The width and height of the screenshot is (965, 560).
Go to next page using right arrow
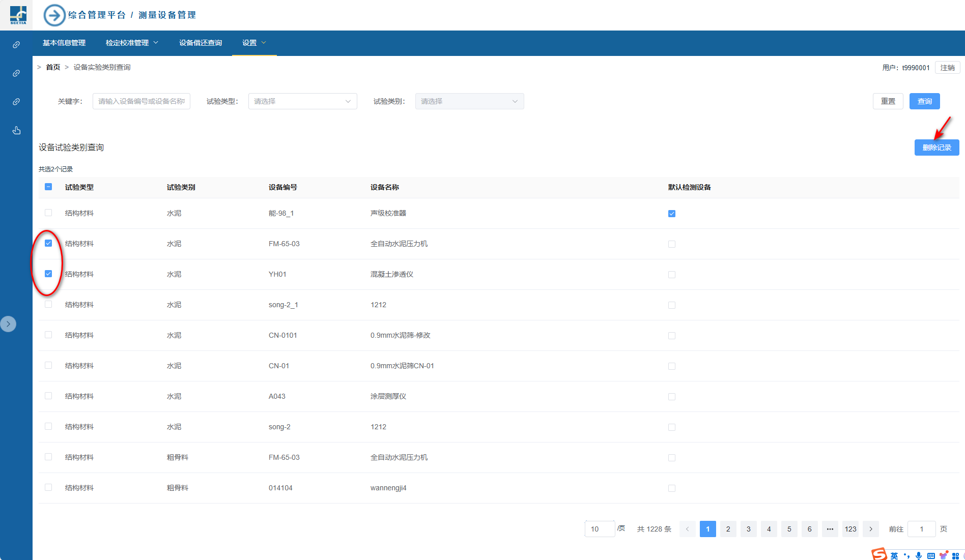[871, 529]
